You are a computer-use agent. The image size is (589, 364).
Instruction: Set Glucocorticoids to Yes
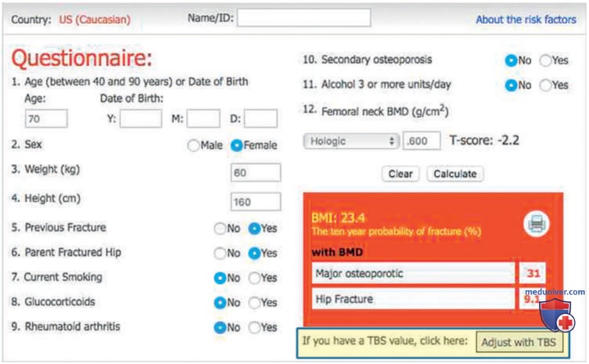[x=254, y=303]
